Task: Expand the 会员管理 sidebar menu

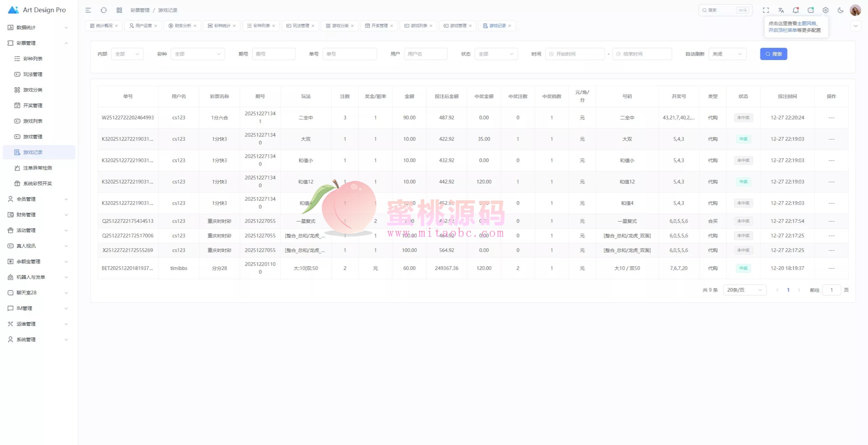Action: pyautogui.click(x=37, y=199)
